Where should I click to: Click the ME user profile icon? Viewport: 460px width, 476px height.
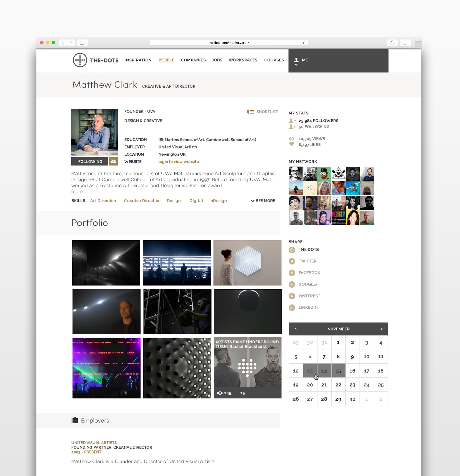[296, 60]
